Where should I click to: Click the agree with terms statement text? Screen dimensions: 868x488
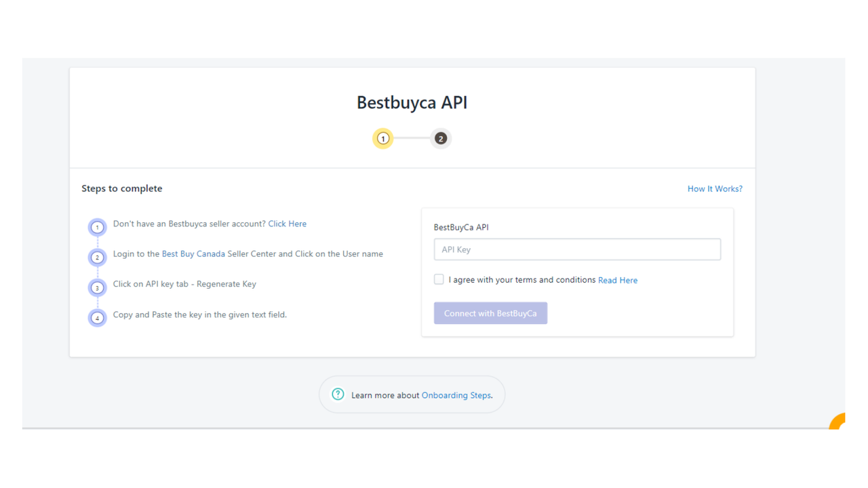coord(519,279)
